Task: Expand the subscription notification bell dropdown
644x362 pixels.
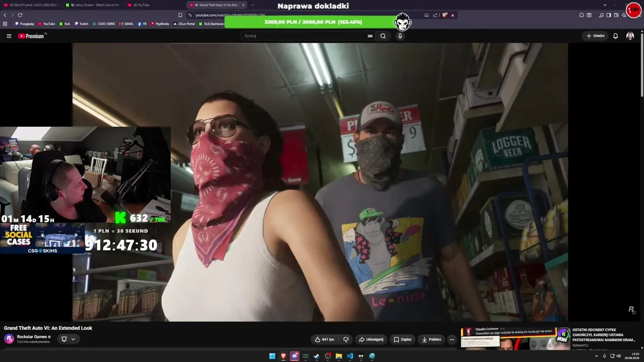Action: (x=68, y=339)
